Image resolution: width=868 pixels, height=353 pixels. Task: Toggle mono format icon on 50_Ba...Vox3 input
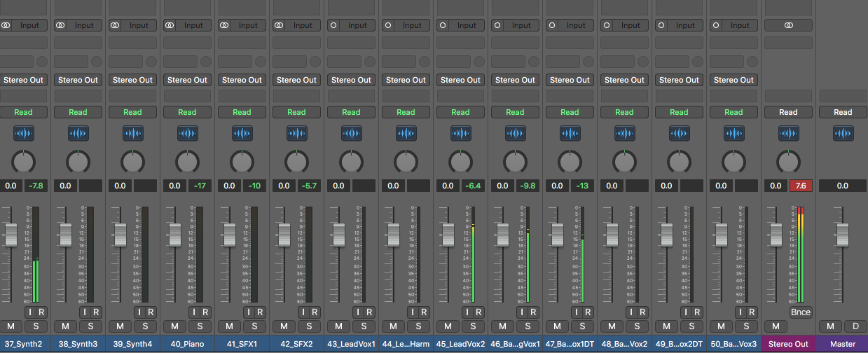716,25
